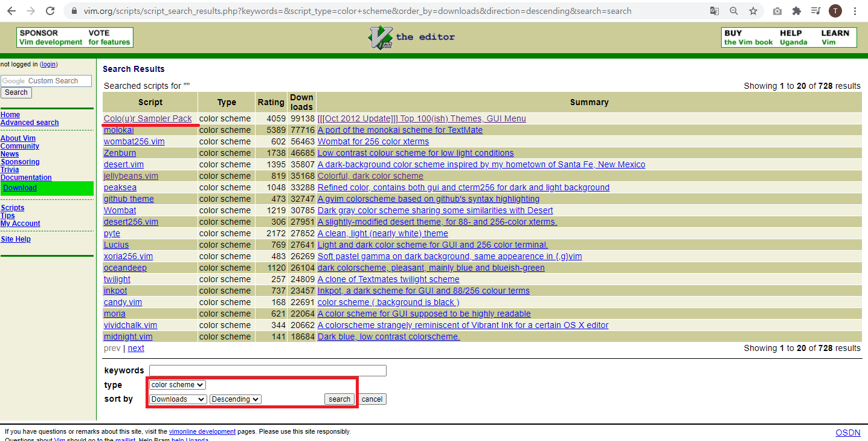Viewport: 868px width, 441px height.
Task: Open the Documentation sidebar link
Action: (x=26, y=178)
